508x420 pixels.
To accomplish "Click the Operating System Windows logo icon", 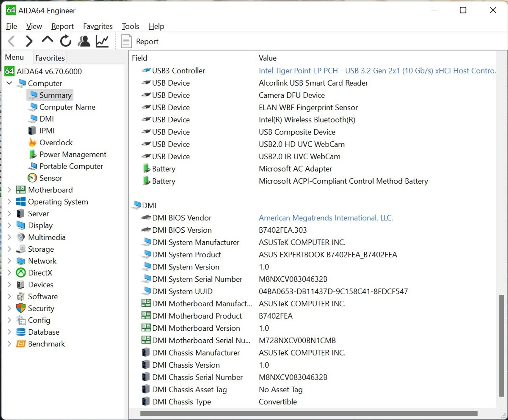I will click(x=21, y=202).
